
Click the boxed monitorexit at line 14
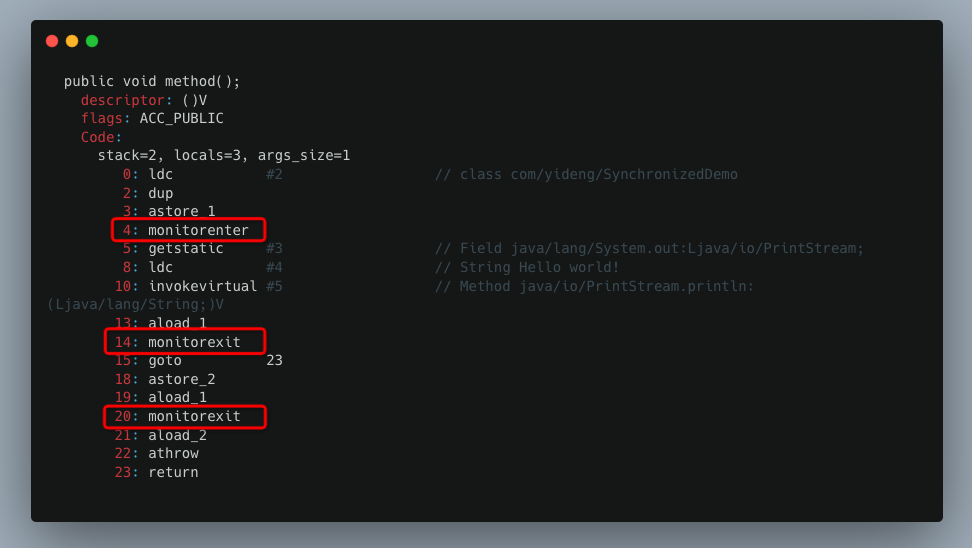click(x=185, y=342)
